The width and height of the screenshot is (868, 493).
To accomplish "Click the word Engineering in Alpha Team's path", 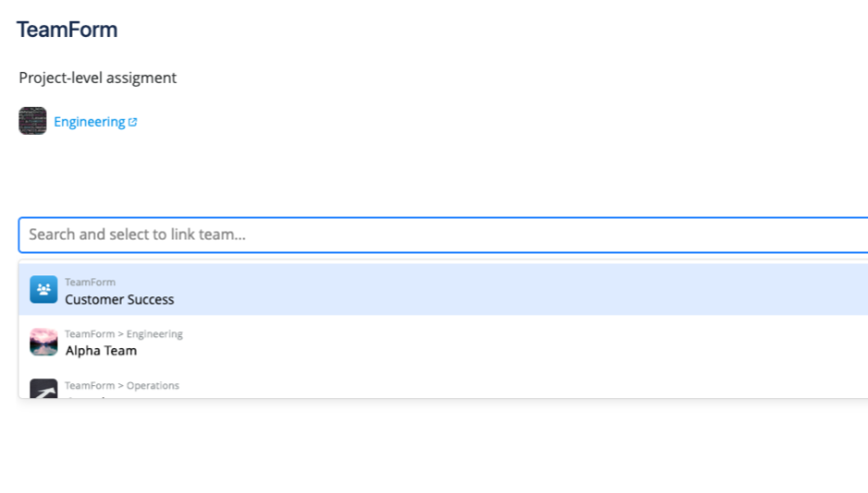I will tap(155, 334).
